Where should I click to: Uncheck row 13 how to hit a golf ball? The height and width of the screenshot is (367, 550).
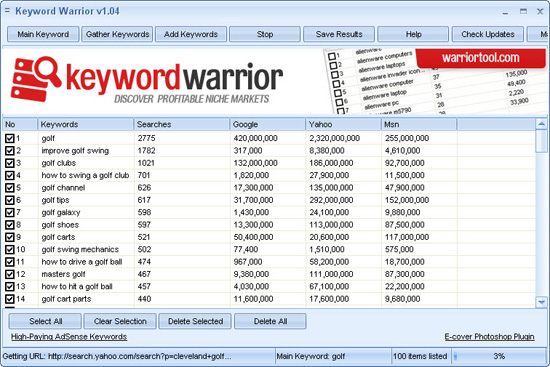click(10, 287)
